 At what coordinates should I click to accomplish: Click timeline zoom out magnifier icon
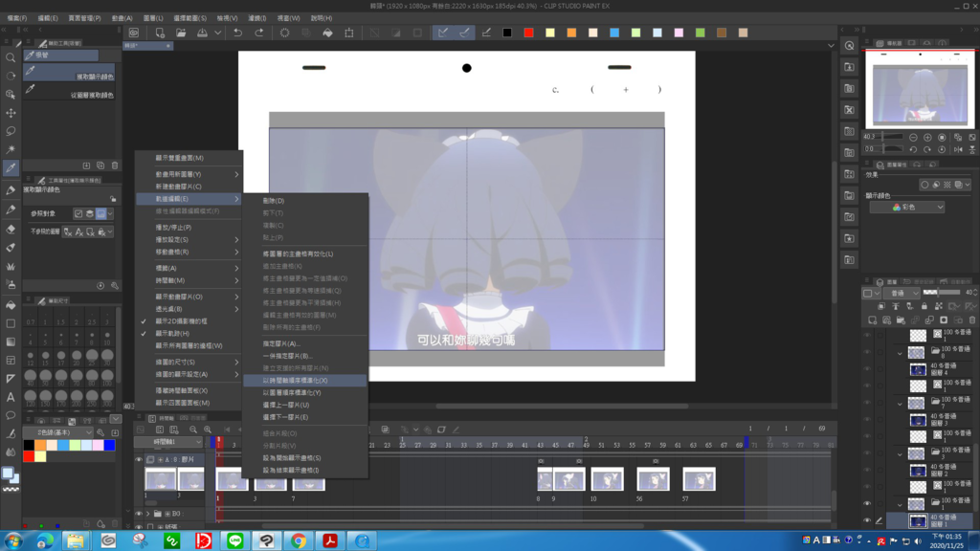tap(193, 430)
